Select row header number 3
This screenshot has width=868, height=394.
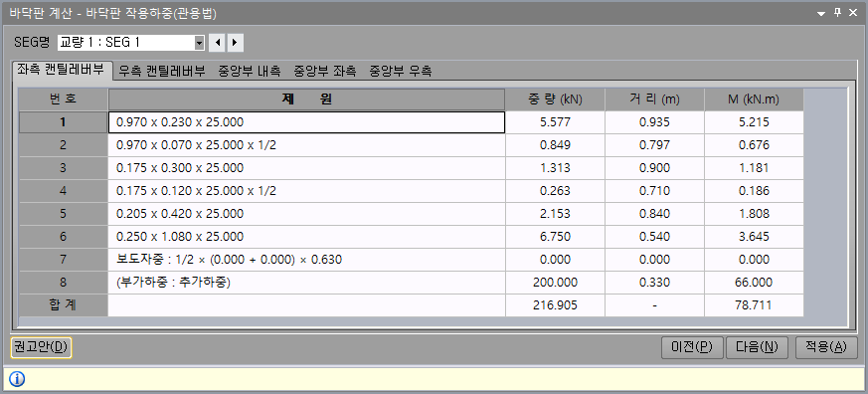[64, 168]
